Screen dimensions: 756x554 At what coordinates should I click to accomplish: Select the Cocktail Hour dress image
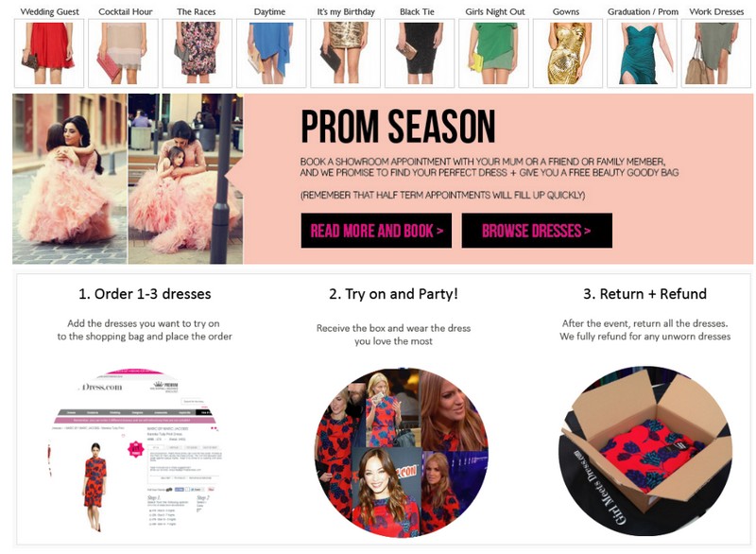(123, 53)
